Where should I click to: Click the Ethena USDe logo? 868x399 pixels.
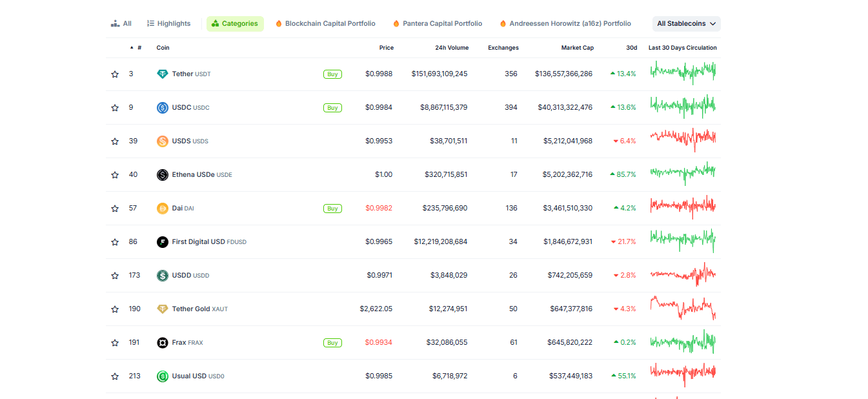pyautogui.click(x=163, y=175)
